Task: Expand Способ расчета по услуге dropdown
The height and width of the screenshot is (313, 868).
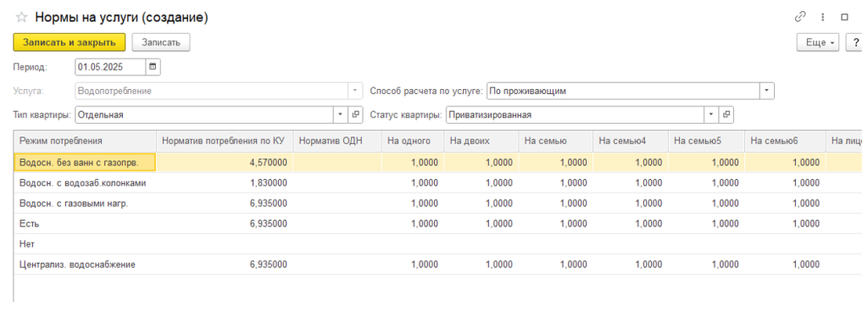Action: (x=767, y=90)
